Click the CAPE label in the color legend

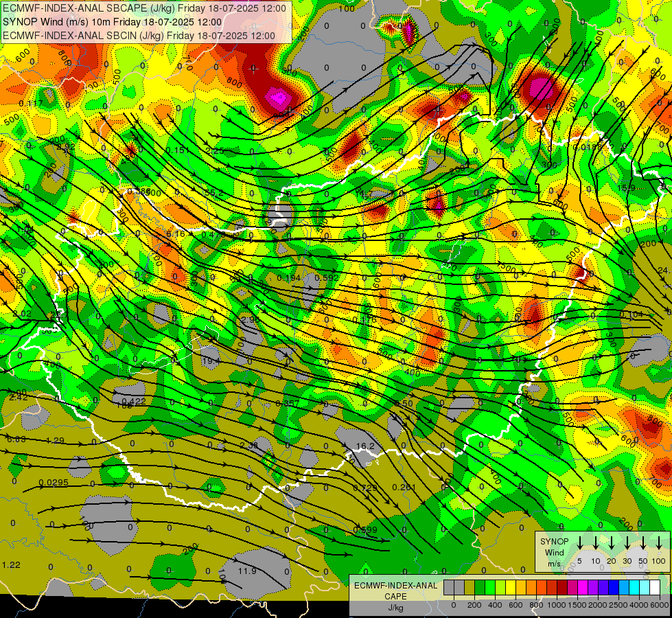395,596
